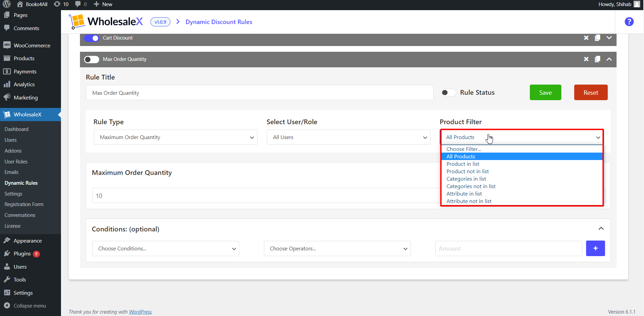Go to the Registration Form submenu

pos(24,204)
